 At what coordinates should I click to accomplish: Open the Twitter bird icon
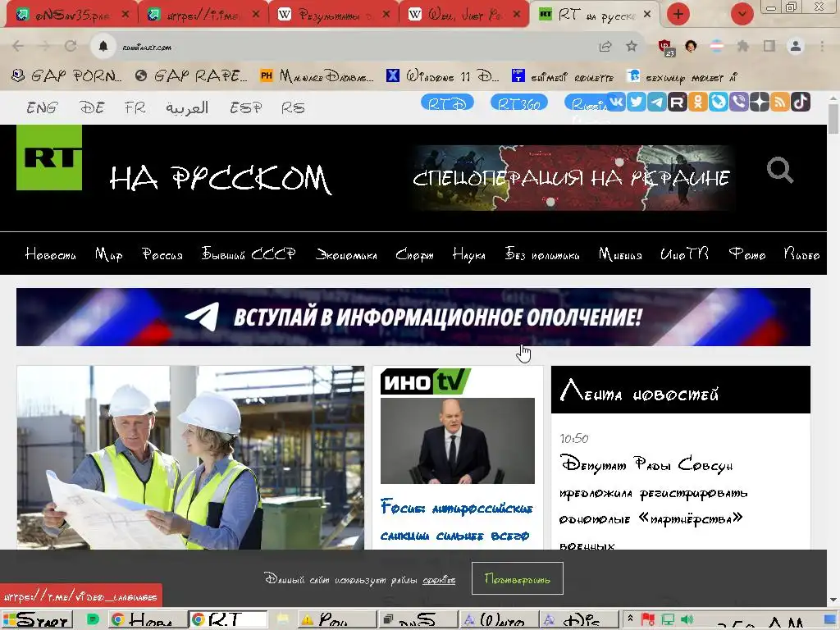click(x=637, y=102)
